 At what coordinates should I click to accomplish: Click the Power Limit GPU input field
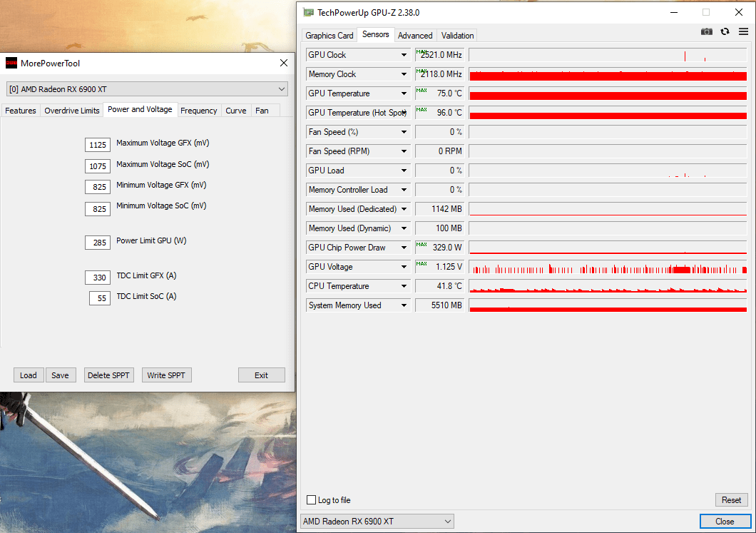98,243
